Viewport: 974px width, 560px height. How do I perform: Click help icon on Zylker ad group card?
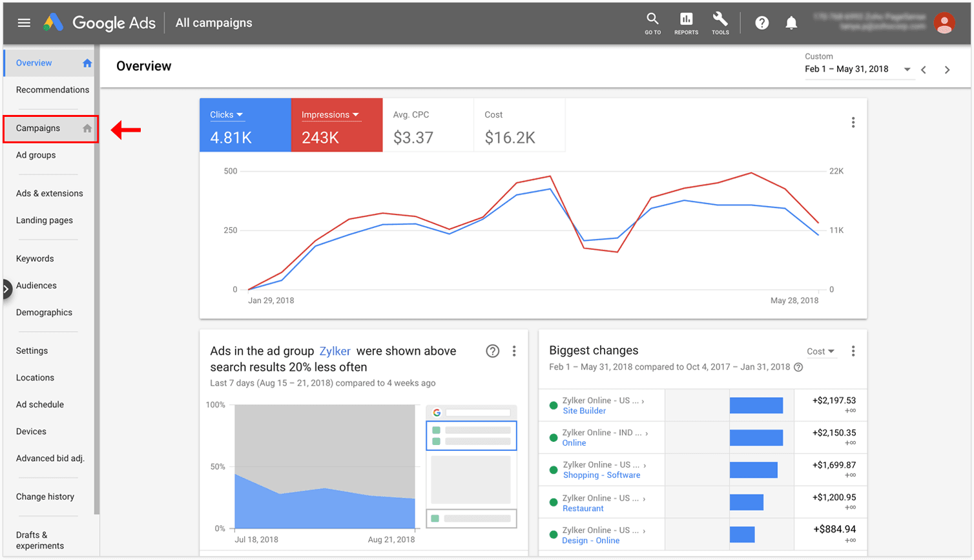coord(493,351)
